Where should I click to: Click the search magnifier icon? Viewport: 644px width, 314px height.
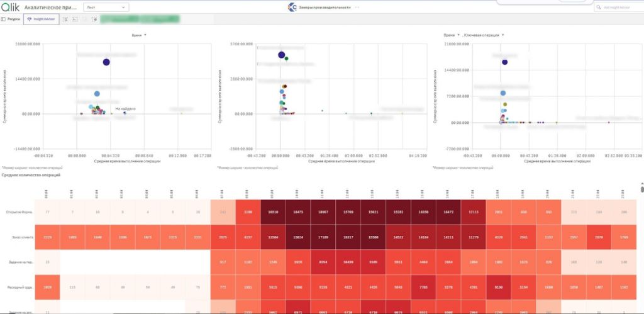[598, 7]
